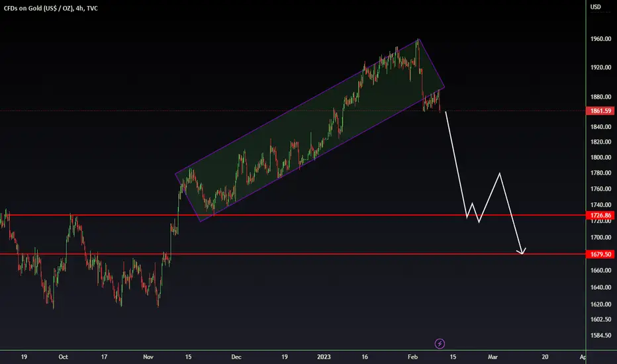This screenshot has height=364, width=617.
Task: Click the 1820.00 price axis value
Action: [600, 142]
